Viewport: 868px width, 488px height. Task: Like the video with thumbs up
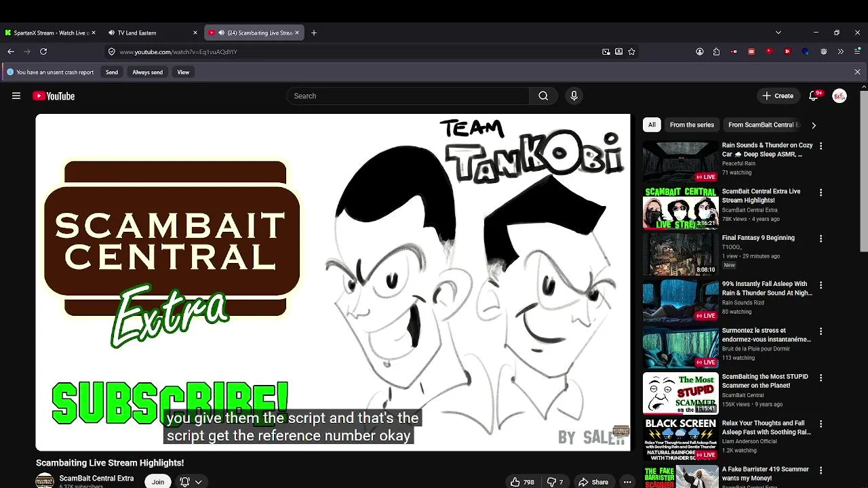(x=522, y=482)
